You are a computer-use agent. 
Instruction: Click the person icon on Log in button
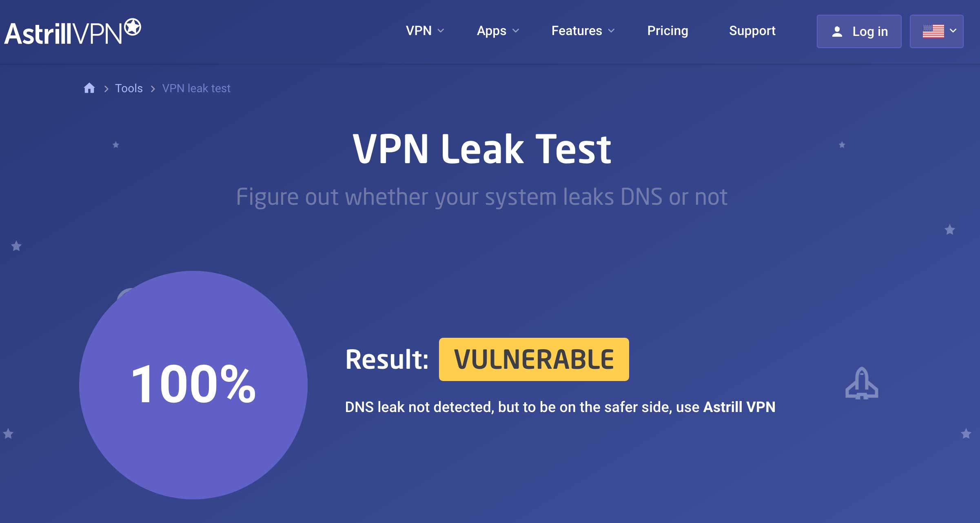837,31
